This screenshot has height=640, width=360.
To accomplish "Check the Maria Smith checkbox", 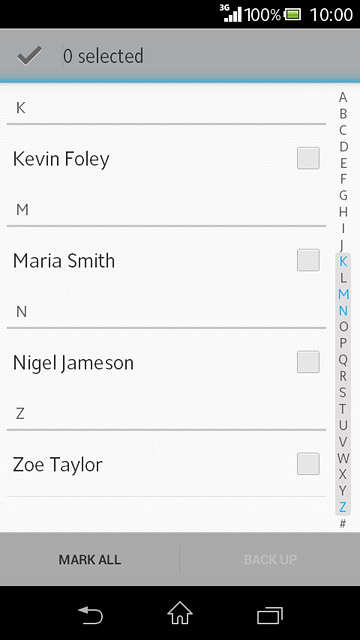I will point(308,260).
